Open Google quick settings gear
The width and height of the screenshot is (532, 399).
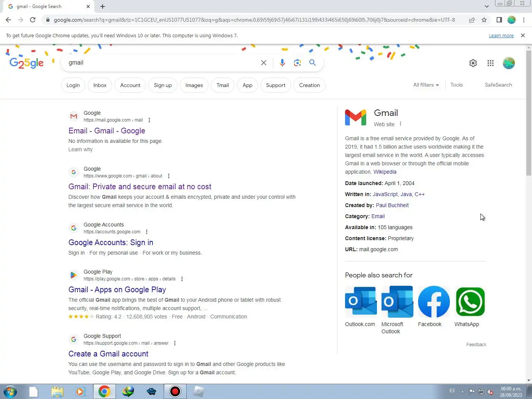point(473,63)
